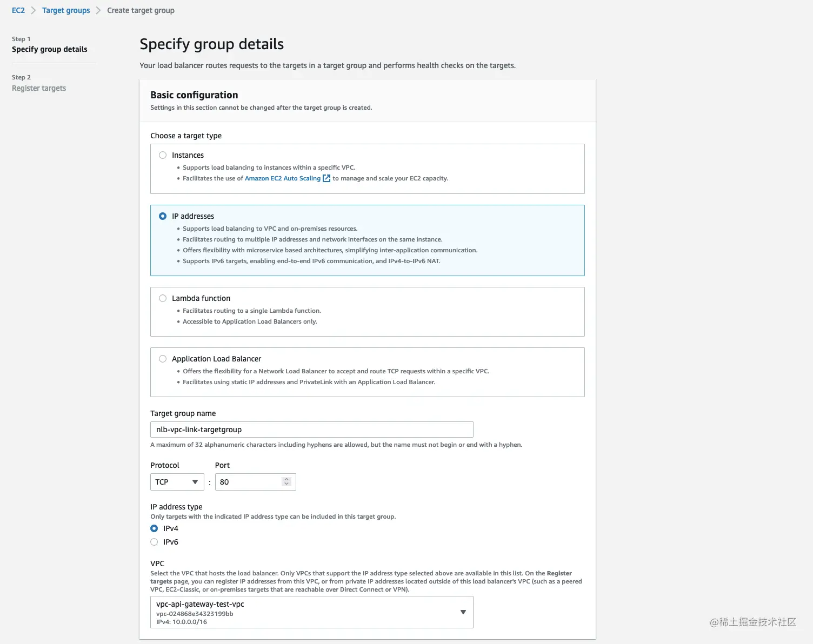This screenshot has width=813, height=644.
Task: Go to EC2 breadcrumb link
Action: tap(18, 10)
